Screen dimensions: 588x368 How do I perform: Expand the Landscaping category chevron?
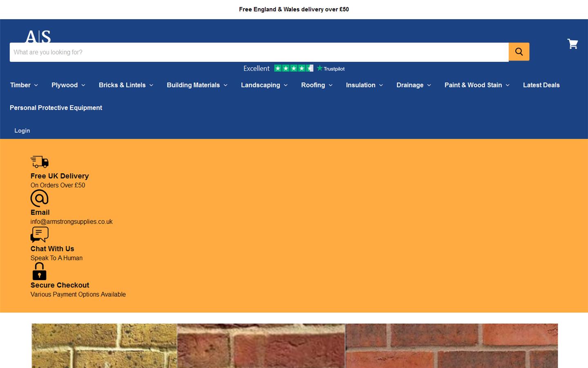point(286,85)
